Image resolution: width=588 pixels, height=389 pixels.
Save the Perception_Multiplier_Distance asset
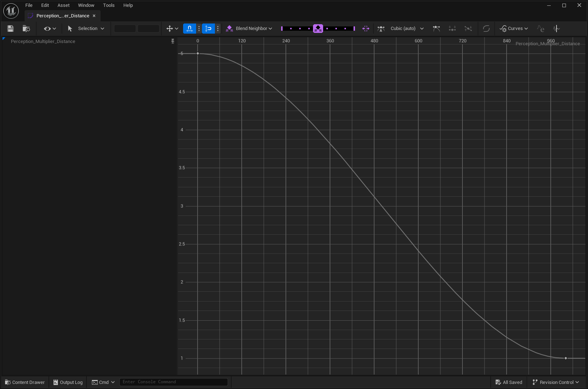(10, 28)
